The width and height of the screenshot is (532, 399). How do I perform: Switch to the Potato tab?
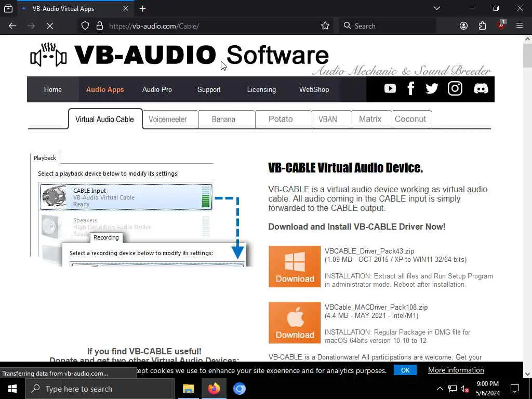tap(283, 119)
